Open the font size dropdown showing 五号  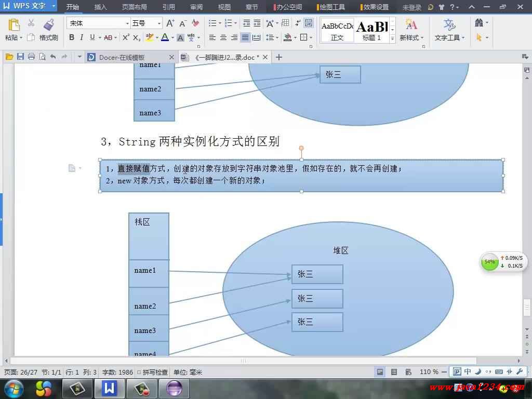click(159, 23)
